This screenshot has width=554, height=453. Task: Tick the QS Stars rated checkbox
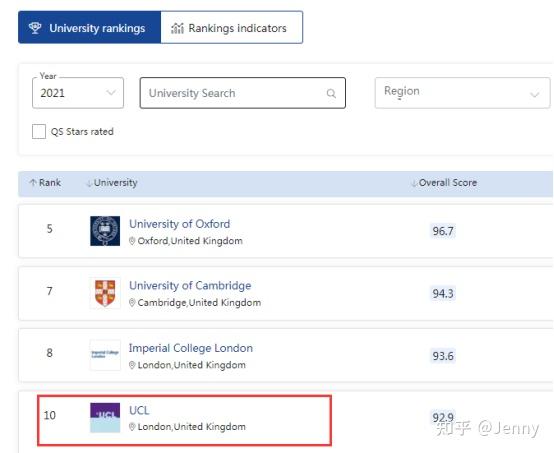point(39,131)
